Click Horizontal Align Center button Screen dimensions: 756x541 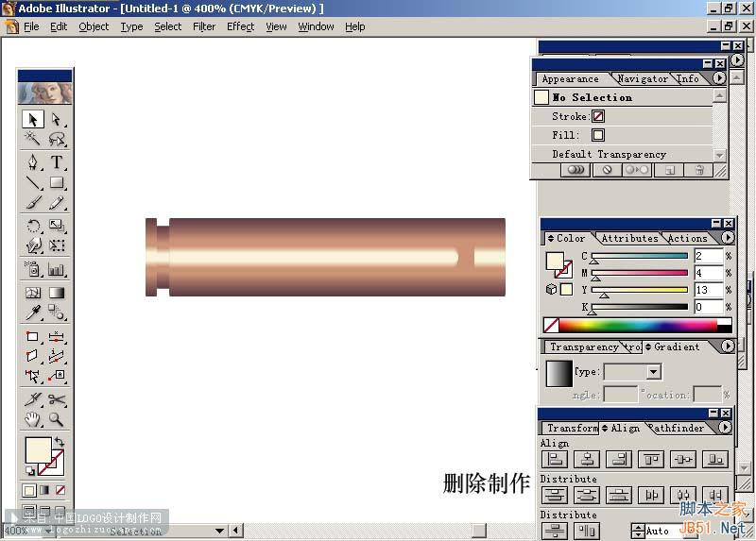coord(587,459)
